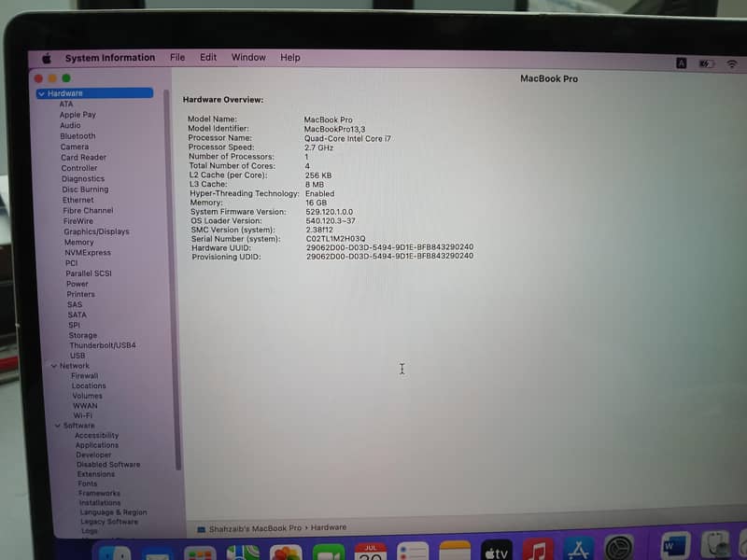This screenshot has width=747, height=560.
Task: Click the sidebar vertical scrollbar
Action: [x=172, y=278]
